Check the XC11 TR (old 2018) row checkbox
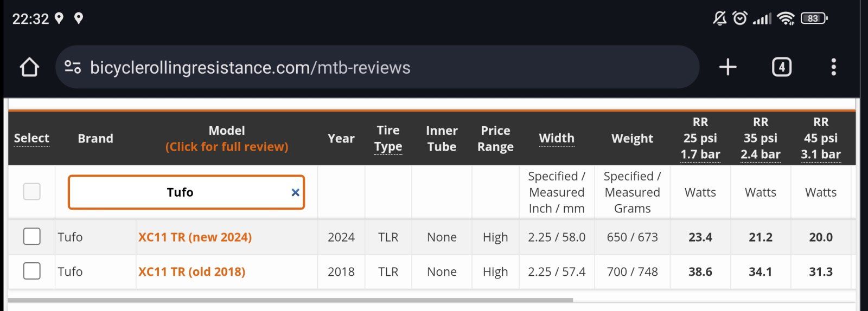This screenshot has height=311, width=868. point(32,271)
